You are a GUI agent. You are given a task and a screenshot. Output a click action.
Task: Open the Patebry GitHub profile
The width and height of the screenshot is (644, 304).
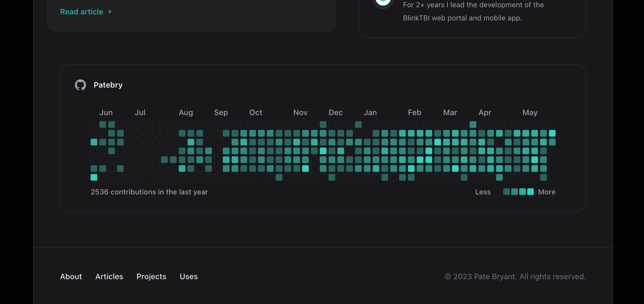(108, 85)
